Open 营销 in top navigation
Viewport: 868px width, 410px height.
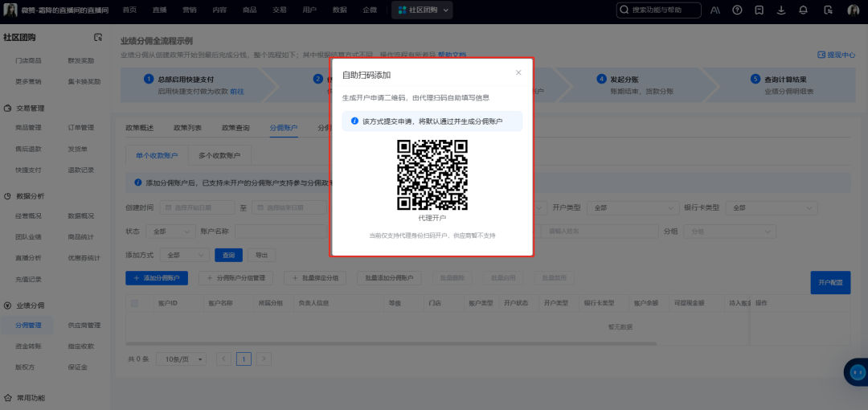coord(190,10)
